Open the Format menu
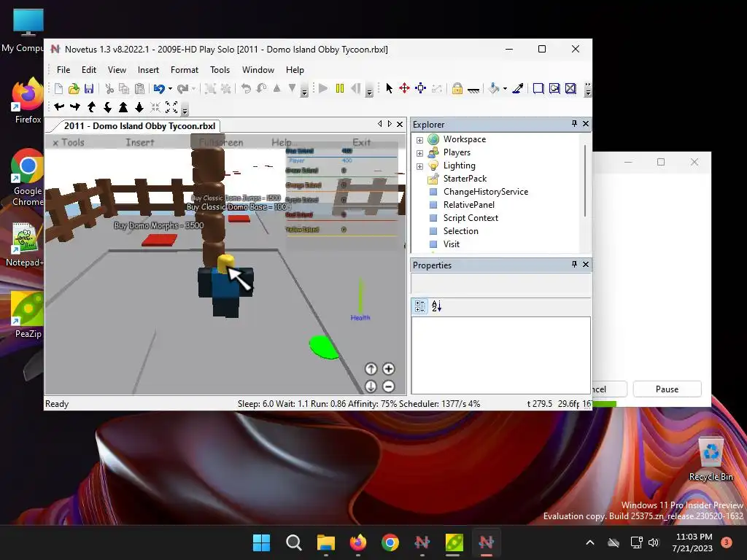747x560 pixels. pyautogui.click(x=185, y=70)
